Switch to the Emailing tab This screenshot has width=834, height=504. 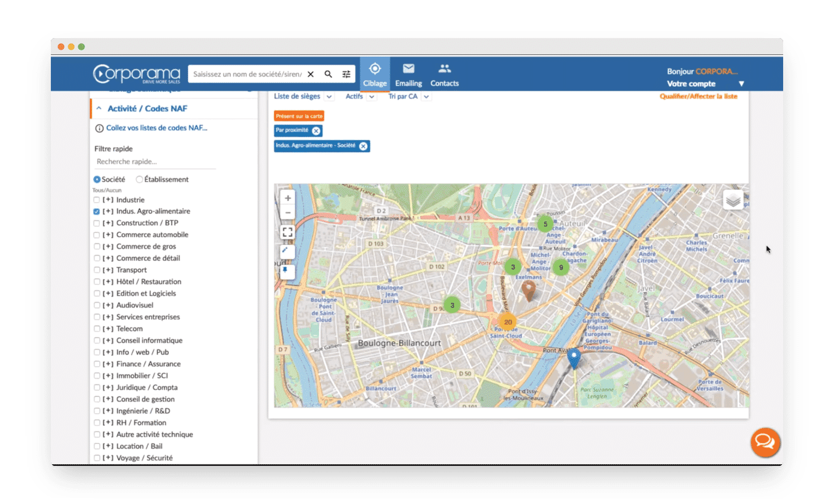pos(408,74)
